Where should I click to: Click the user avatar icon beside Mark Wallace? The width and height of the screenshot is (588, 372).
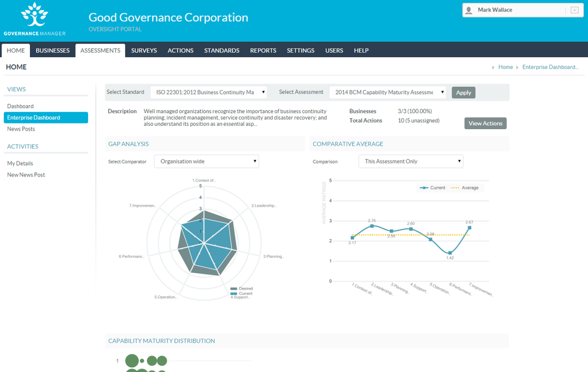(x=469, y=10)
